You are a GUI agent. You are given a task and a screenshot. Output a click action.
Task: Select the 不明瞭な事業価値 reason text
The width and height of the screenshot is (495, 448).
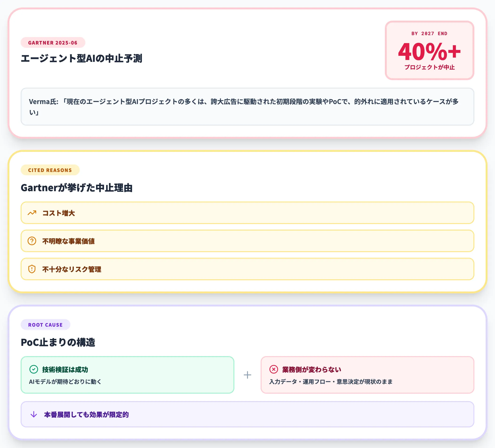[68, 241]
